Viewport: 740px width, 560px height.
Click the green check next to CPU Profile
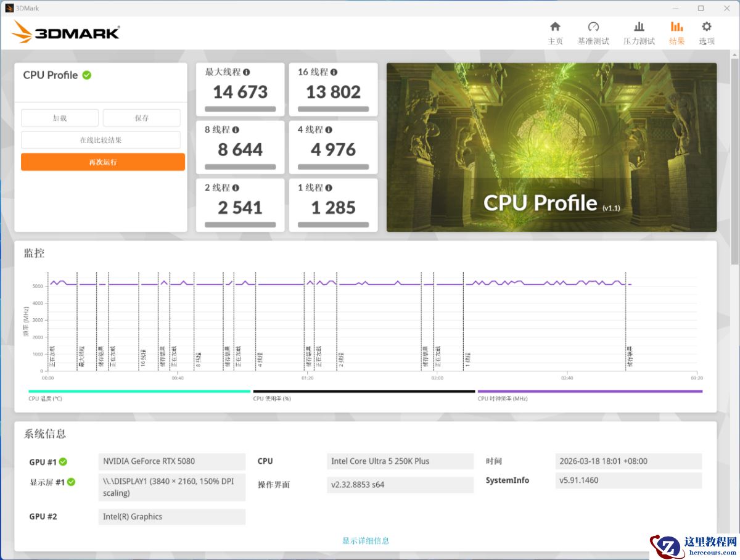click(x=87, y=75)
